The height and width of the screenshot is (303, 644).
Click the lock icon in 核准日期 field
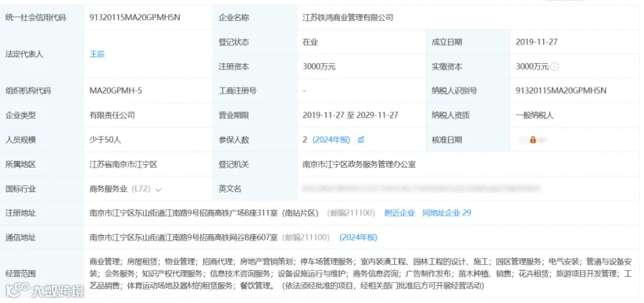[x=532, y=140]
